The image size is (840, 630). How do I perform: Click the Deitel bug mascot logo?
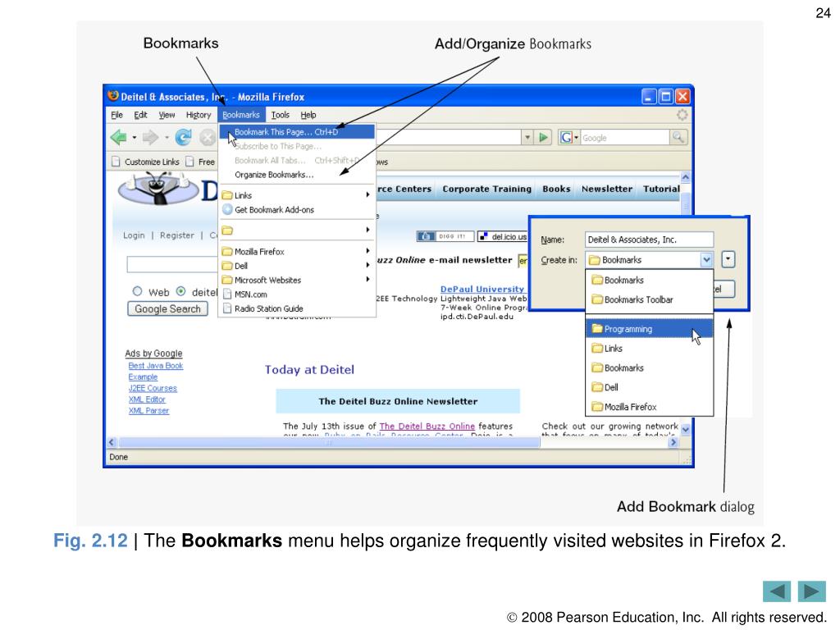tap(157, 188)
